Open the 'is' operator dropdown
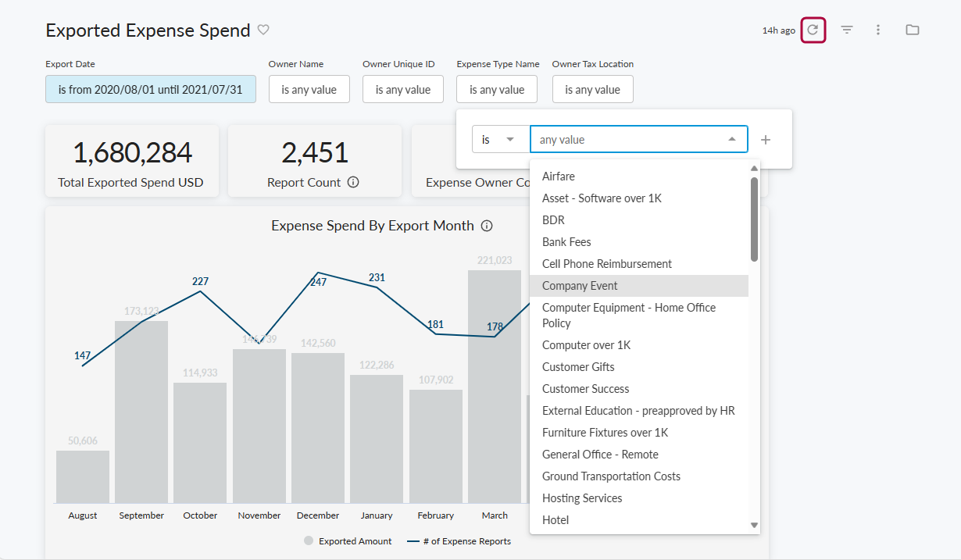Screen dimensions: 961x560 coord(500,139)
